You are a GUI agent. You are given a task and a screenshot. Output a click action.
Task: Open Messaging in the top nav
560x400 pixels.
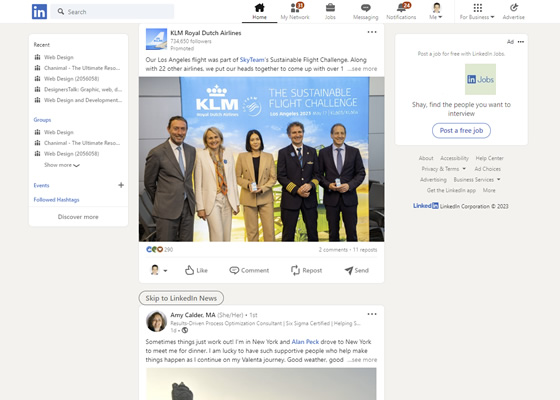pyautogui.click(x=365, y=11)
